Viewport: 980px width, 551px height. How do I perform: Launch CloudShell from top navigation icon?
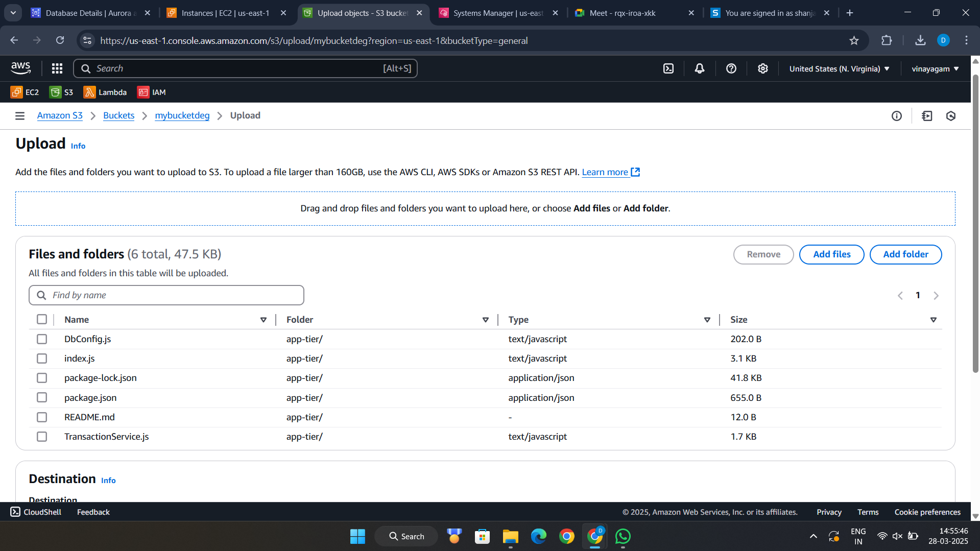pos(668,68)
